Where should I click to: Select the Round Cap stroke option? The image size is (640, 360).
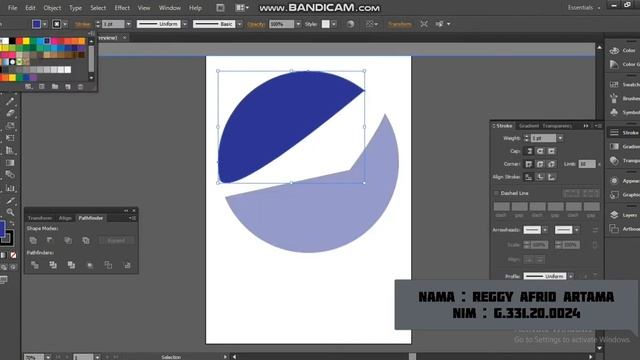click(540, 151)
